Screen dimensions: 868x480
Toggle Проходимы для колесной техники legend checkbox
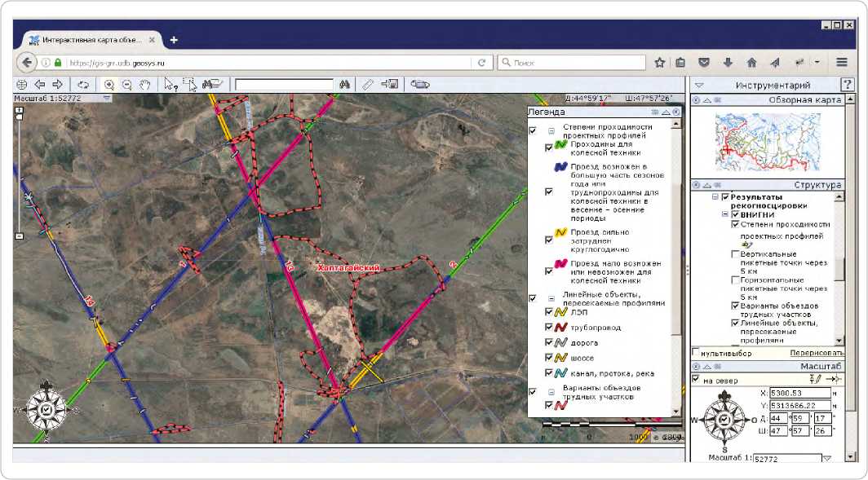coord(548,148)
